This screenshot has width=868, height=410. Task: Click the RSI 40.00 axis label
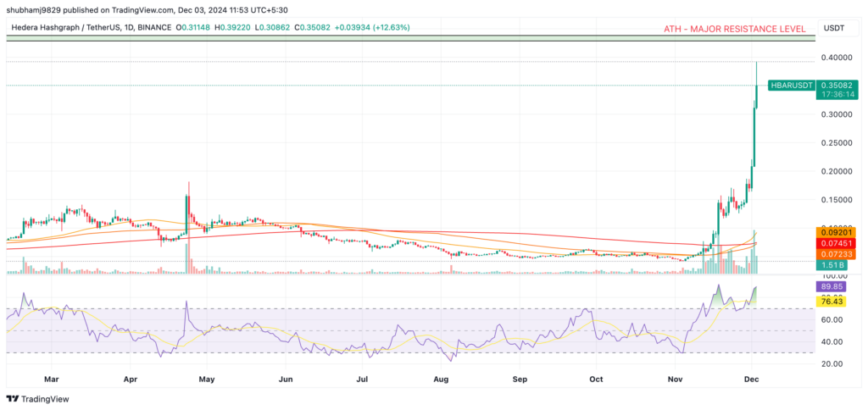point(832,342)
